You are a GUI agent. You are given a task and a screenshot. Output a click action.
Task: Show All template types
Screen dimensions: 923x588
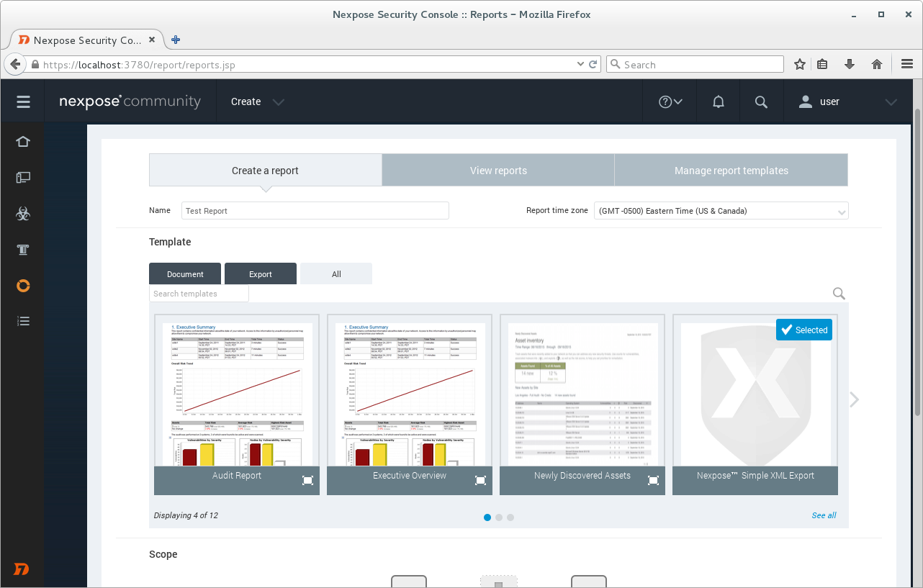(x=336, y=274)
